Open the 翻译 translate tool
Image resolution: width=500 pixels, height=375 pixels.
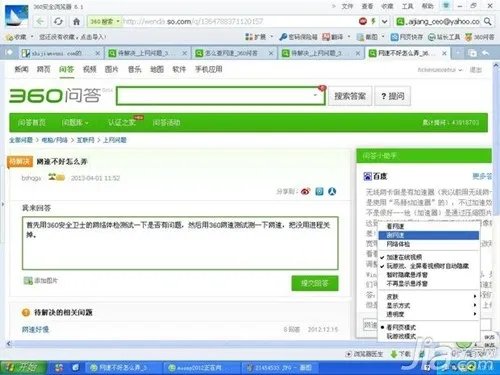[333, 37]
